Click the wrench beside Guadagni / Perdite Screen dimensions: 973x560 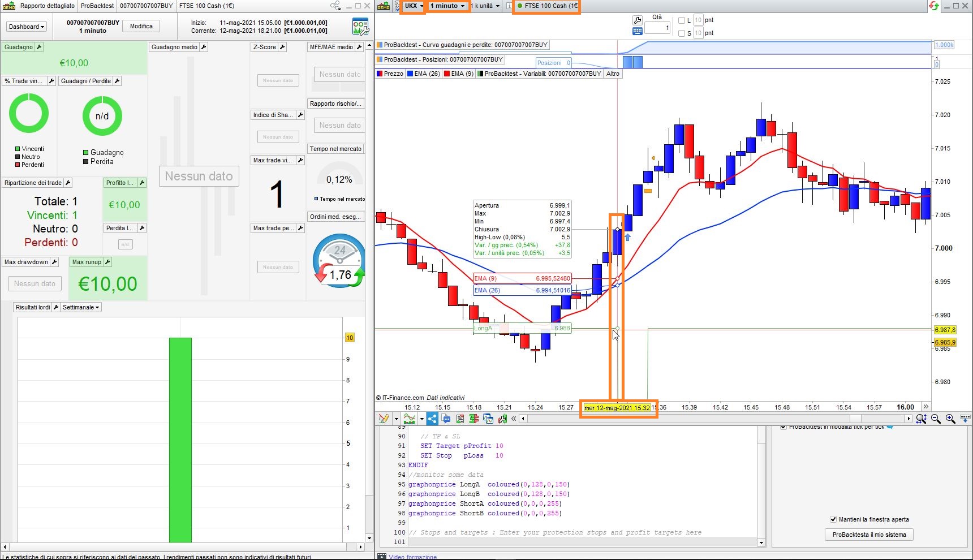[x=117, y=81]
